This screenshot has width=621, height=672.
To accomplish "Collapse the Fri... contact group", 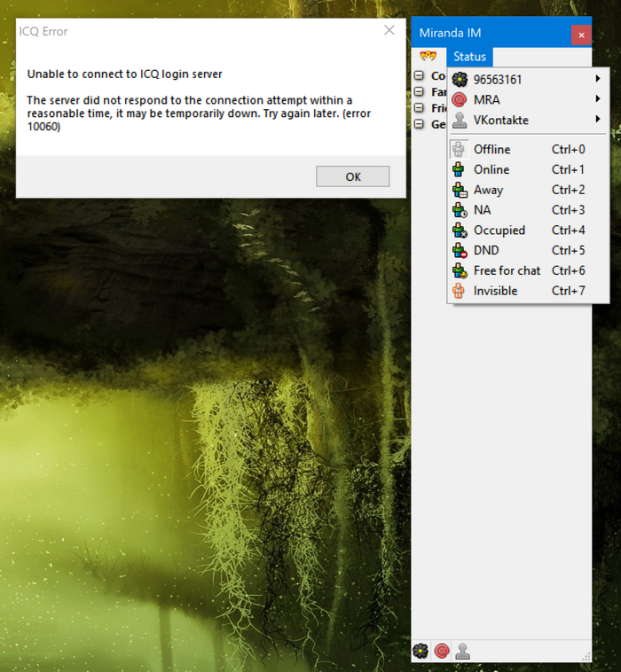I will click(x=419, y=107).
